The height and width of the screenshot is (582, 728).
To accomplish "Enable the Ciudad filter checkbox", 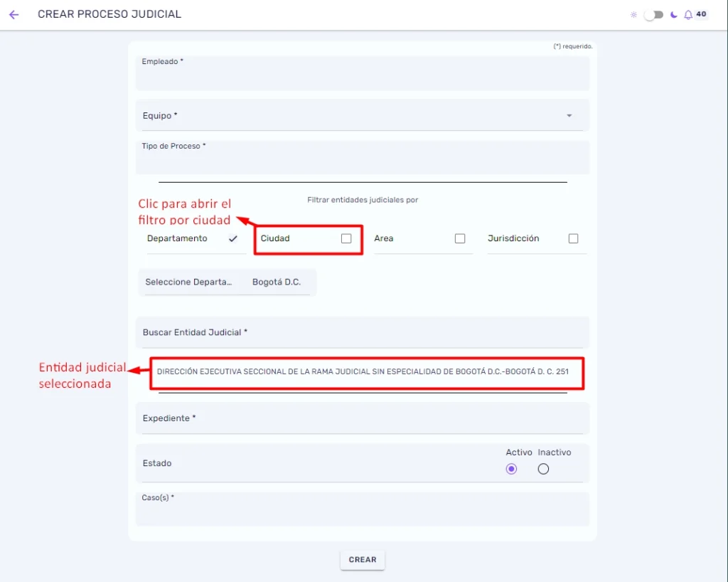I will (346, 238).
